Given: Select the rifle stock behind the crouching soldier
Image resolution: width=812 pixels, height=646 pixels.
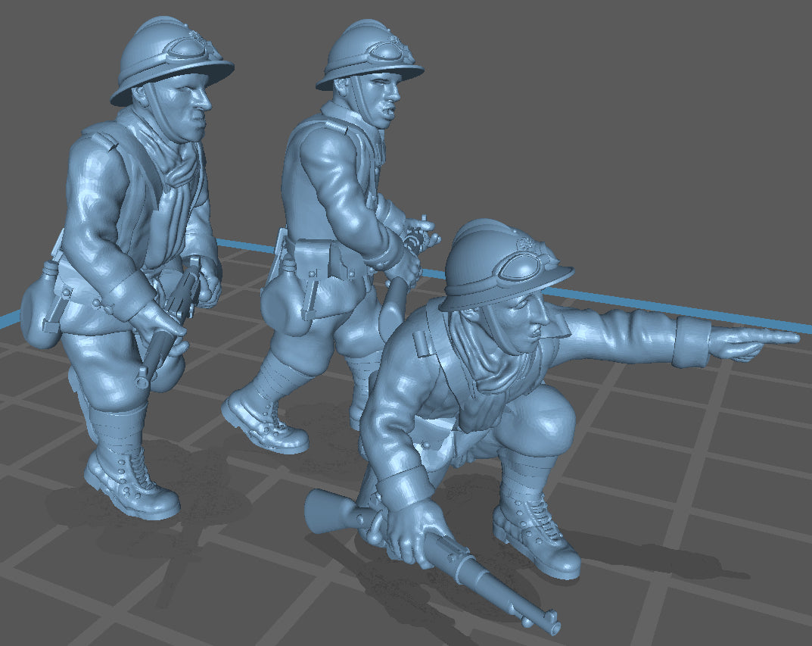Looking at the screenshot, I should 325,511.
